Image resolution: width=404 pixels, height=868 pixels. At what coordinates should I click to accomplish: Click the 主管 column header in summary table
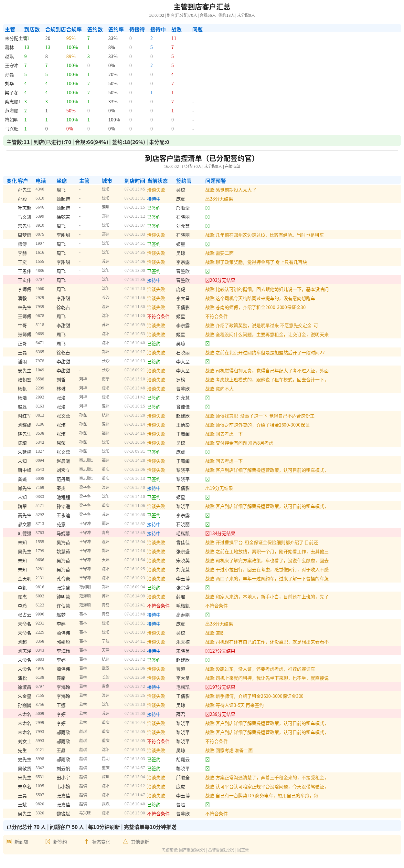pos(10,29)
